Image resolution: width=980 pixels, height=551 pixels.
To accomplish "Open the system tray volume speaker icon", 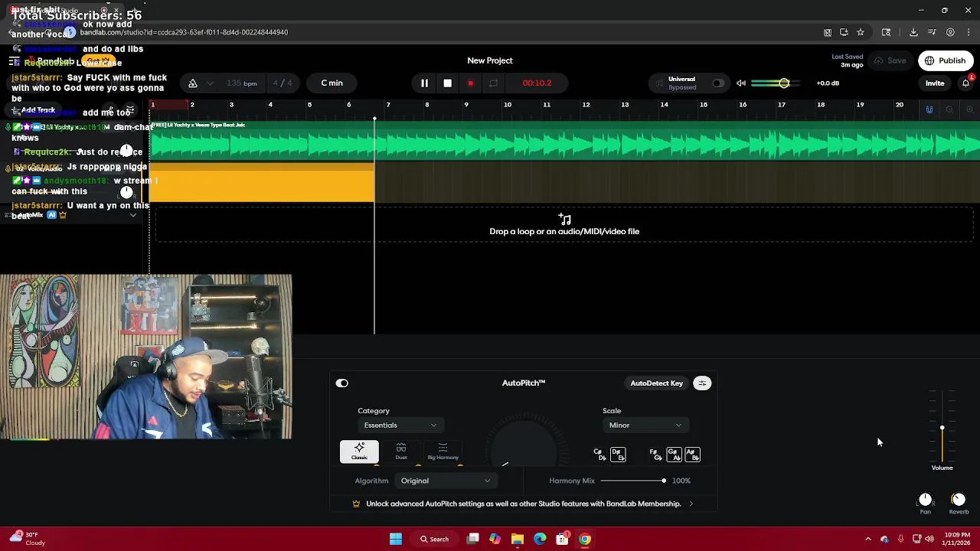I will [929, 539].
